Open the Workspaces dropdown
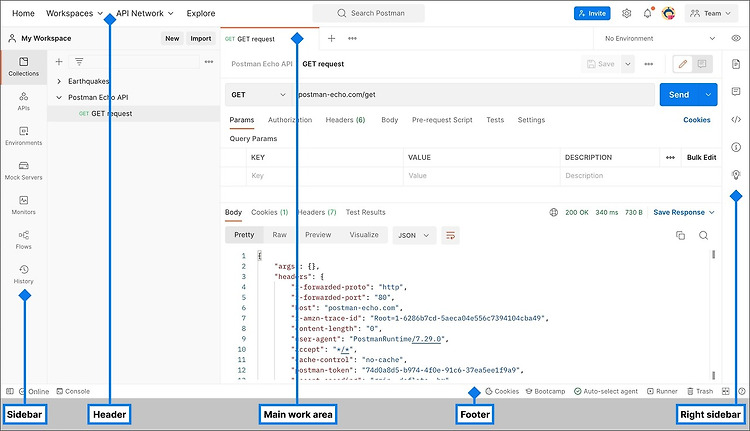Screen dimensions: 750x431 tap(74, 13)
